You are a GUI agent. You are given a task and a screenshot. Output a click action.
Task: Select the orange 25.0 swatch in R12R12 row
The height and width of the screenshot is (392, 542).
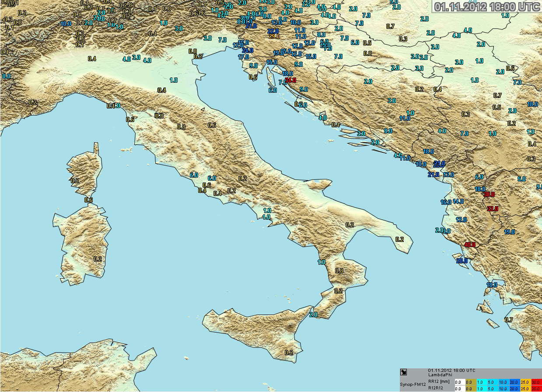[525, 388]
